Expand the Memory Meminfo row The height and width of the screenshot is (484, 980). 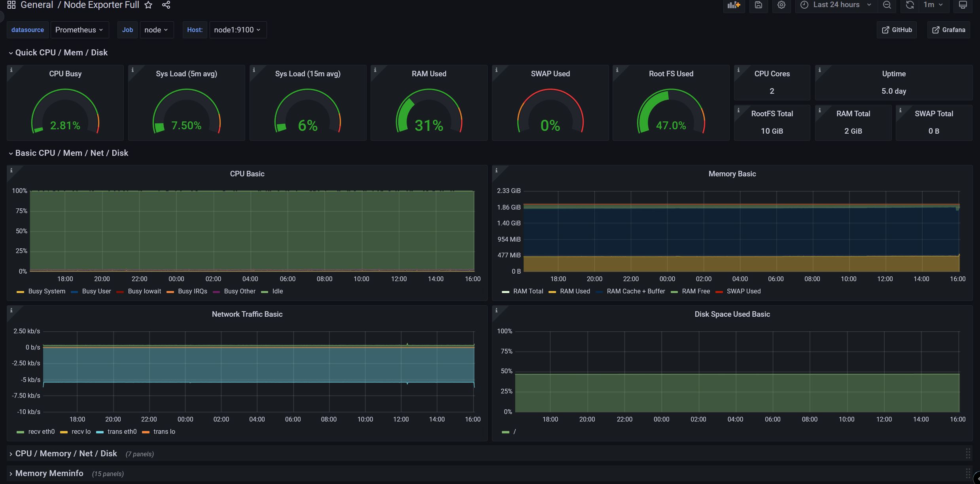click(x=49, y=473)
